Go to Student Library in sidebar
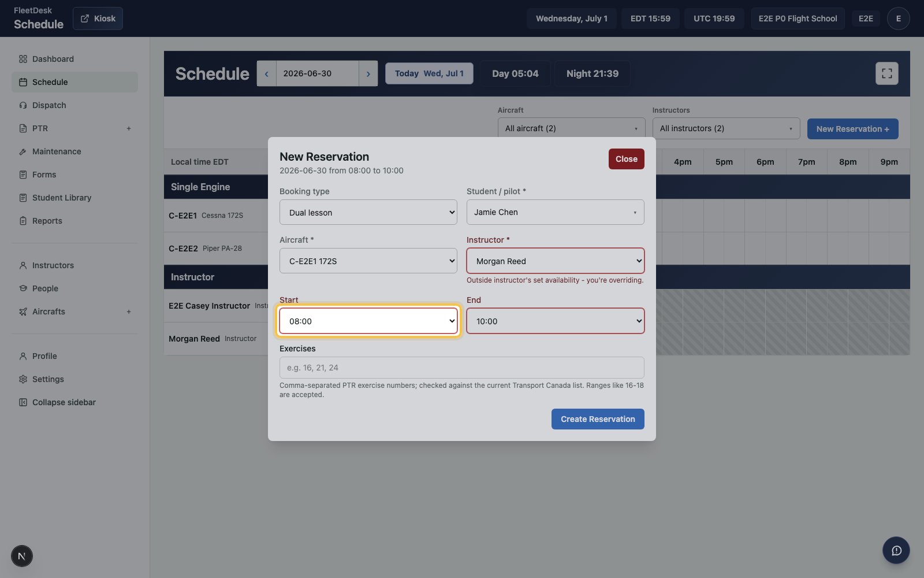 click(74, 198)
